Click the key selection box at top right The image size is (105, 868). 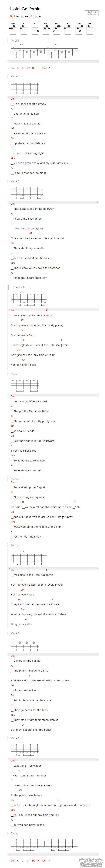tap(92, 13)
